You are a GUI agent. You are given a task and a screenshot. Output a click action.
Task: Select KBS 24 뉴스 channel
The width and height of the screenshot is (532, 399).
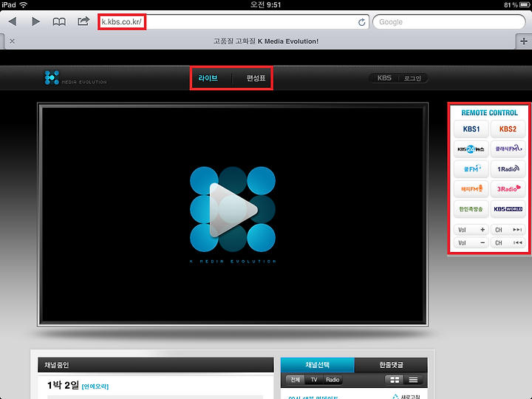click(471, 149)
